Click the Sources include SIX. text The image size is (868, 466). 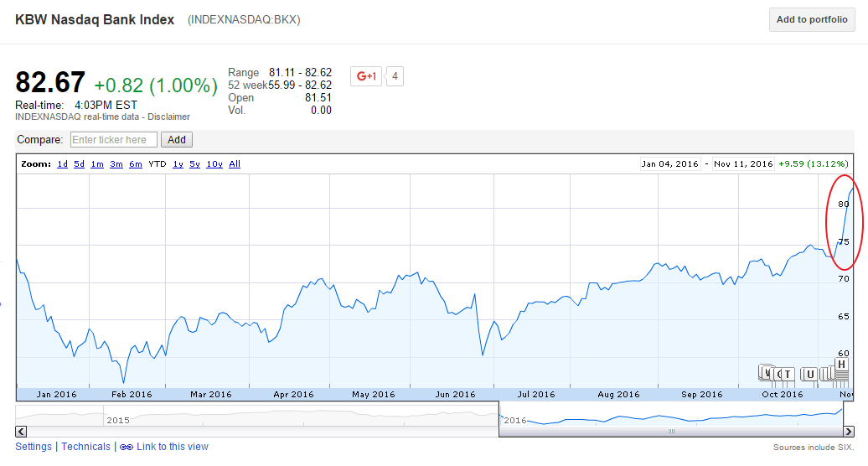pos(814,448)
